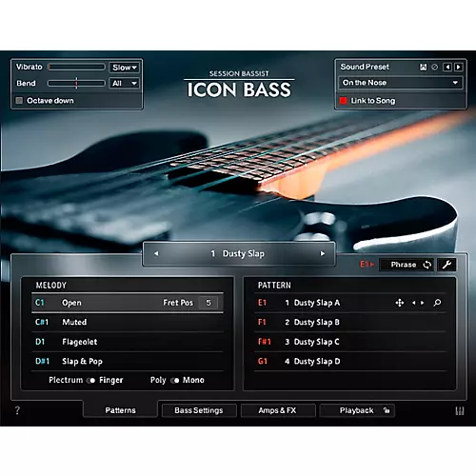Click the E1 key indicator beside Phrase
This screenshot has width=476, height=476.
(367, 264)
